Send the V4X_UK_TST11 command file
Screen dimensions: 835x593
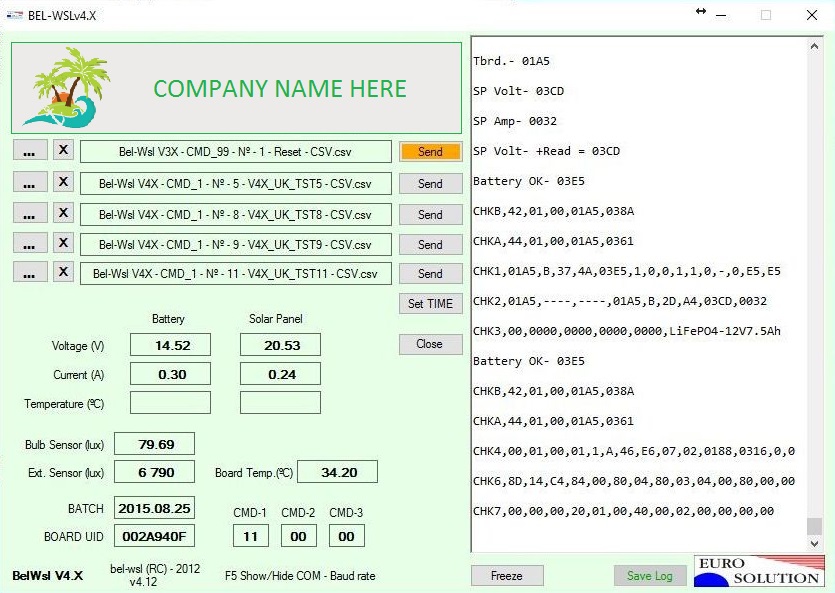coord(430,274)
